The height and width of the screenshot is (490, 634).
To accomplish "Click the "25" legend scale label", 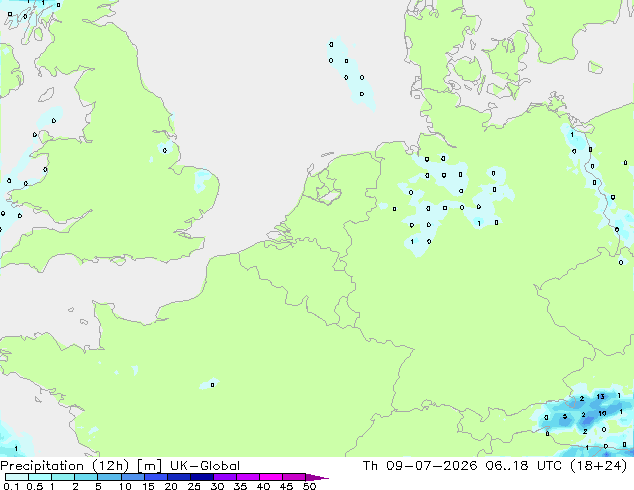I will (194, 486).
